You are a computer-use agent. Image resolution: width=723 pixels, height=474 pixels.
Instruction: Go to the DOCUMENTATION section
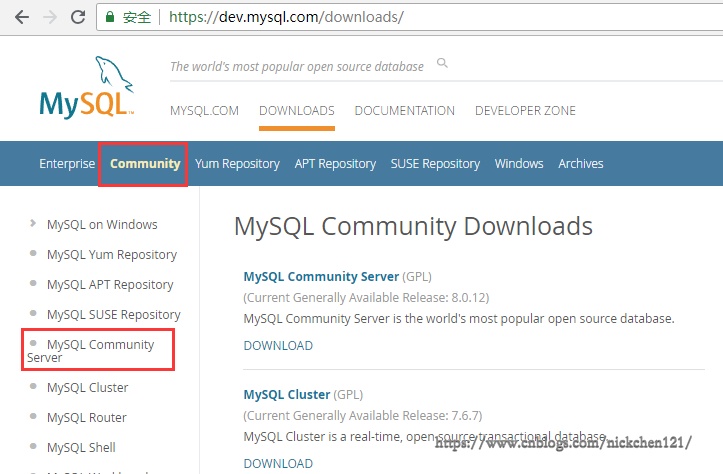pyautogui.click(x=404, y=111)
